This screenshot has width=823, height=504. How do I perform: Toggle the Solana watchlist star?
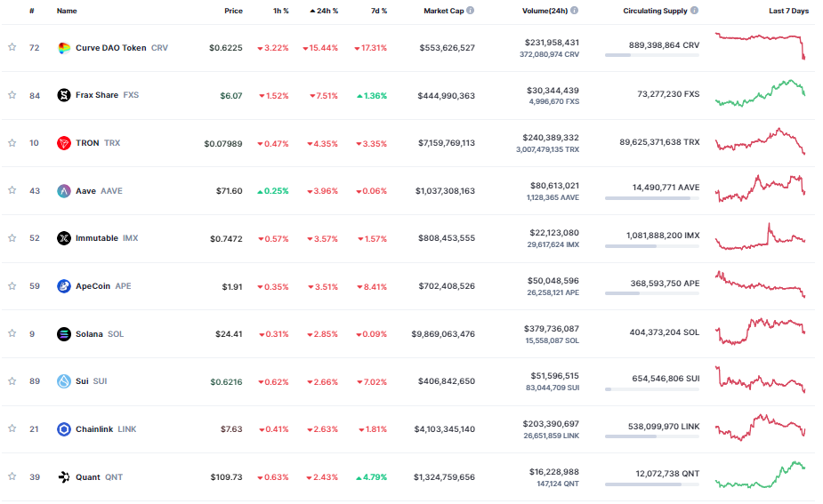pyautogui.click(x=12, y=333)
